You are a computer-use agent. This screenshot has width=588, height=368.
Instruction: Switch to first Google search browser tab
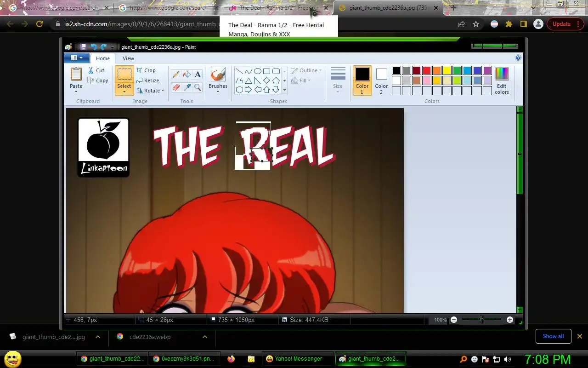click(57, 8)
